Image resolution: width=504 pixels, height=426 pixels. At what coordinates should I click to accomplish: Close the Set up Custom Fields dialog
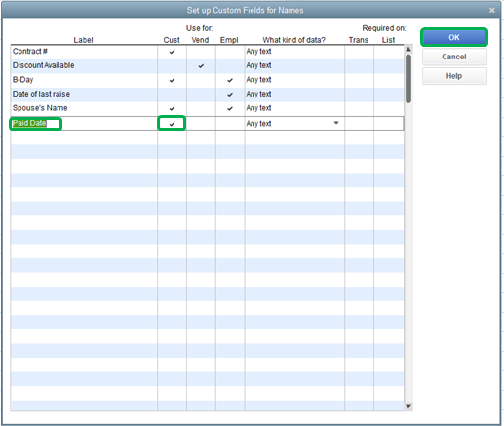[x=492, y=10]
